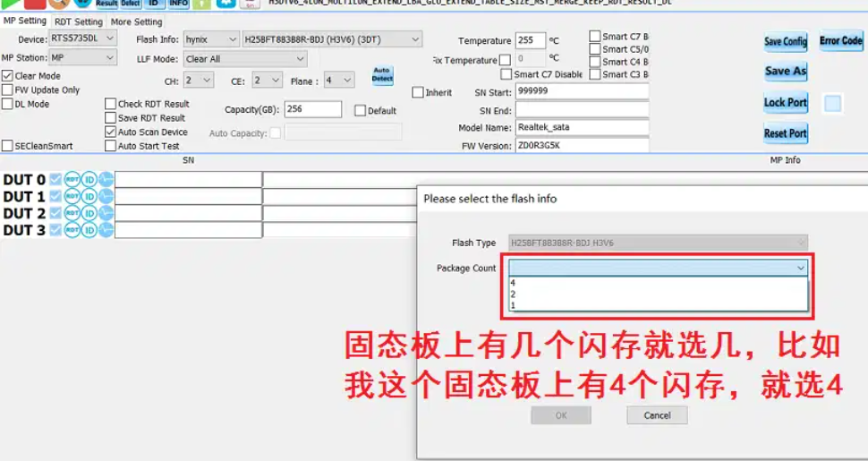Enable DL Mode checkbox
Screen dimensions: 868x461
(7, 104)
